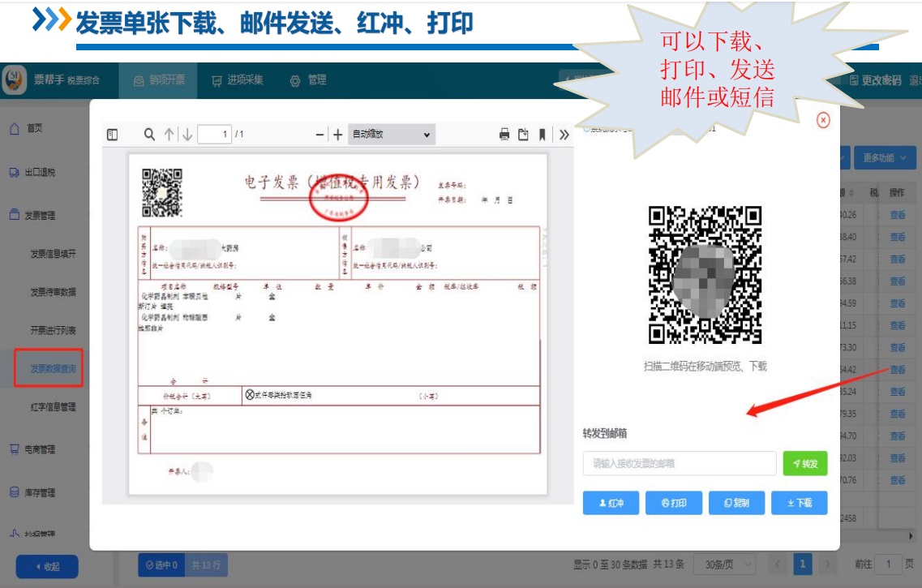Open the 更多功能 dropdown
Viewport: 922px width, 588px height.
pyautogui.click(x=885, y=157)
